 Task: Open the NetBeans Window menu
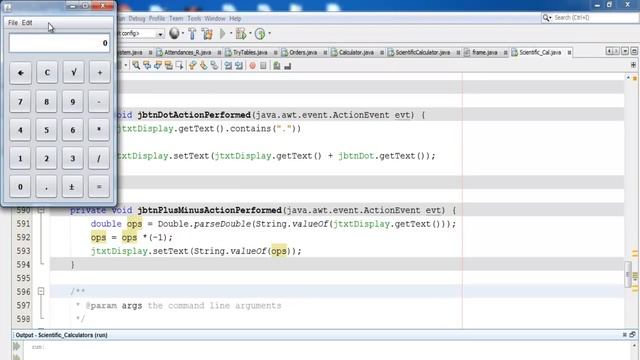click(x=215, y=18)
